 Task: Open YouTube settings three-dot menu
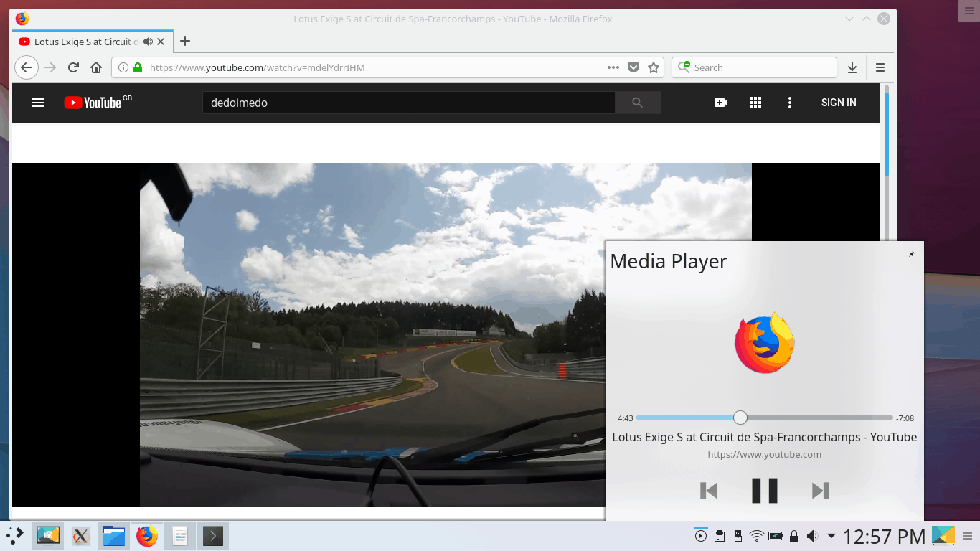pos(790,103)
